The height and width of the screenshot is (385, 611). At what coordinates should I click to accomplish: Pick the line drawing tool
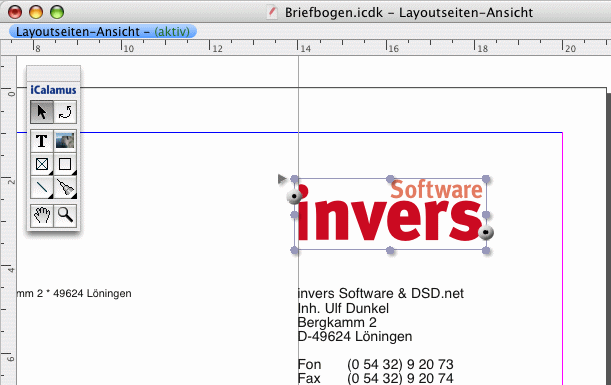(42, 187)
